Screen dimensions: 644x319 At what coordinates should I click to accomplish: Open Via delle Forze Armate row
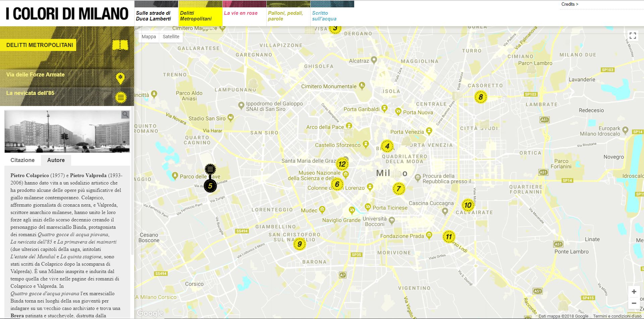pos(67,78)
